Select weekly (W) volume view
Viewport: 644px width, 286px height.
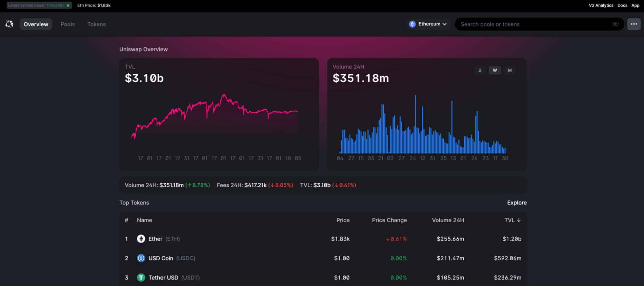click(495, 70)
